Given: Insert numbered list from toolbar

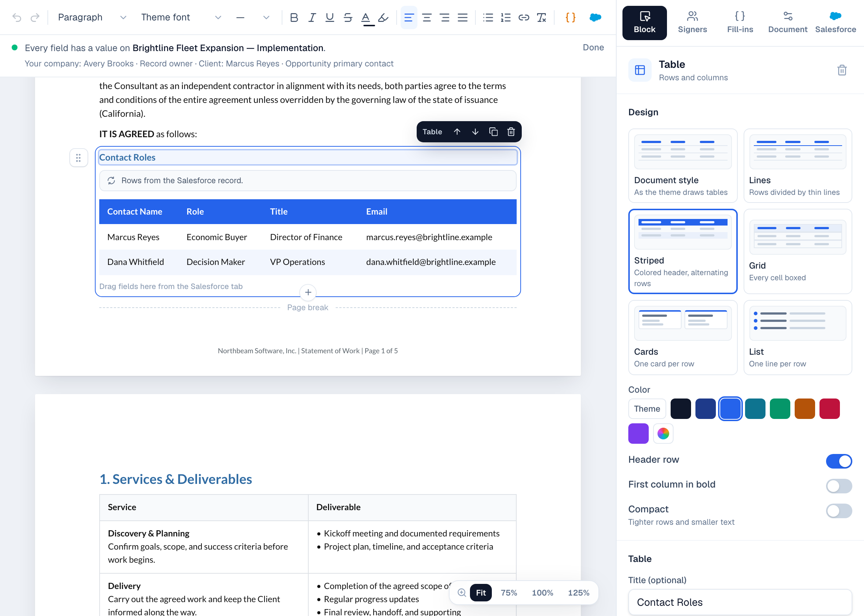Looking at the screenshot, I should [x=506, y=18].
